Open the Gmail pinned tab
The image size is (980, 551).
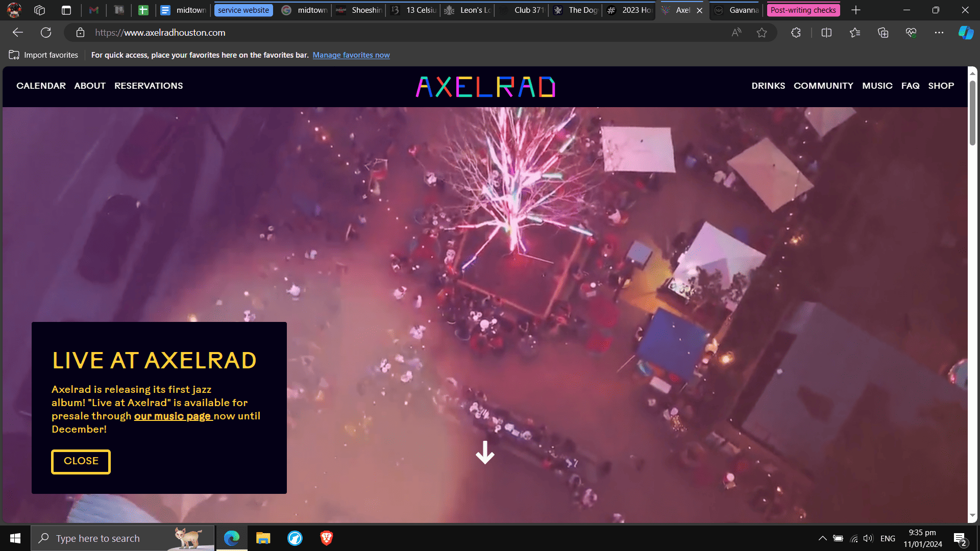[x=94, y=10]
